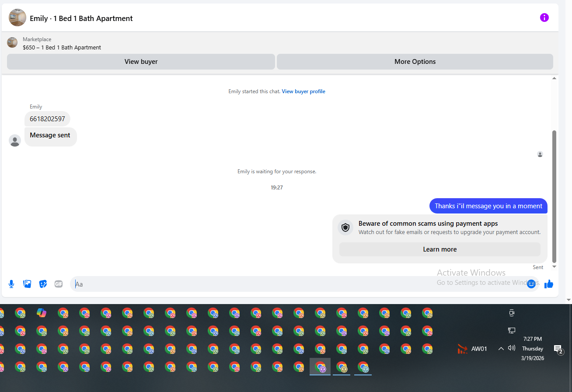Open the sticker picker icon
This screenshot has width=572, height=392.
pyautogui.click(x=43, y=284)
